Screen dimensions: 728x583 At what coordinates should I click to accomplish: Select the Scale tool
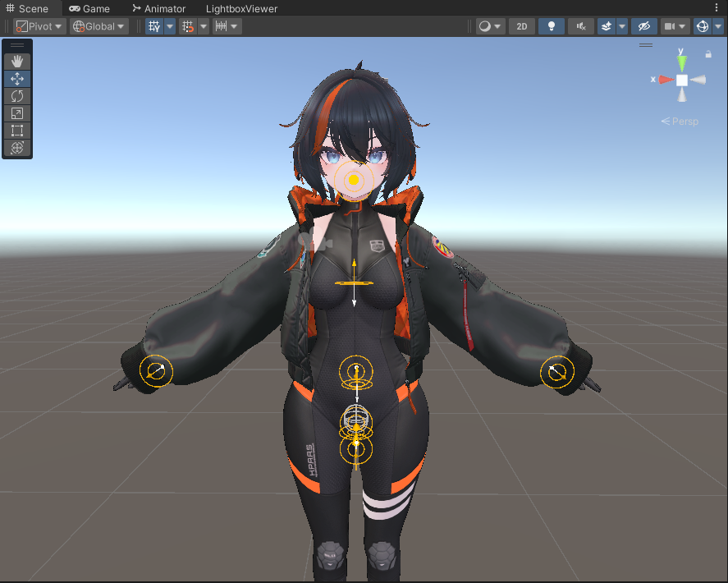(17, 113)
